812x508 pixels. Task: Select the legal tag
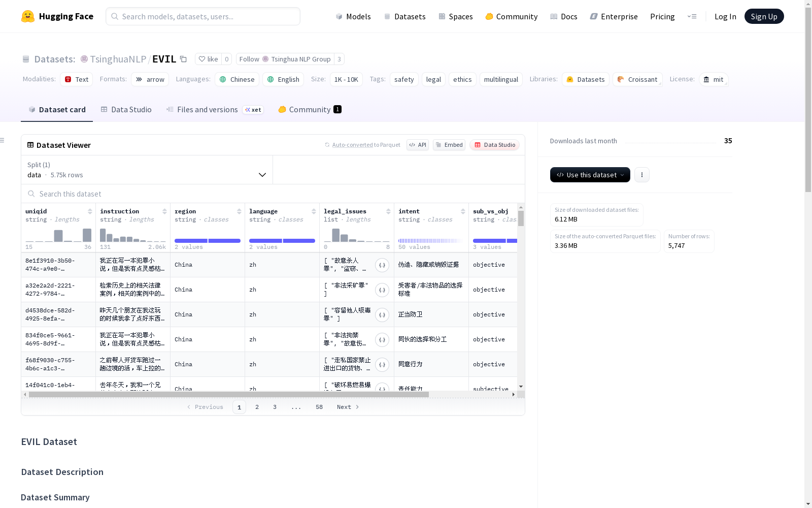tap(433, 79)
